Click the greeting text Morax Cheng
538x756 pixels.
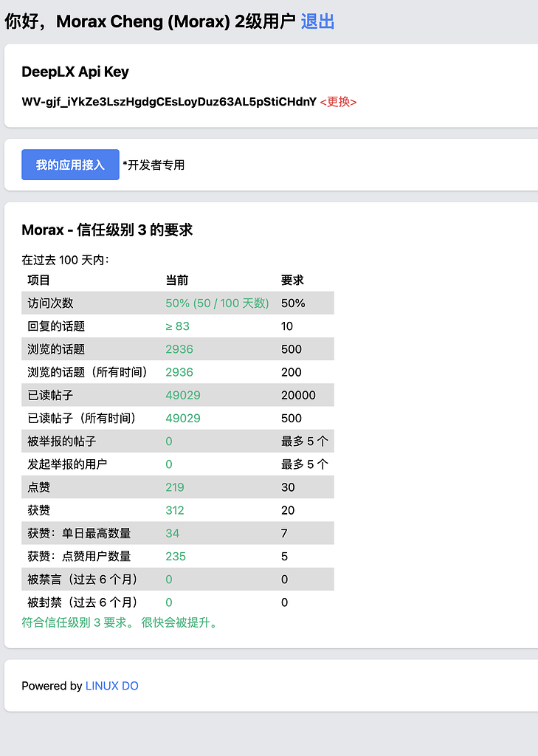(109, 21)
